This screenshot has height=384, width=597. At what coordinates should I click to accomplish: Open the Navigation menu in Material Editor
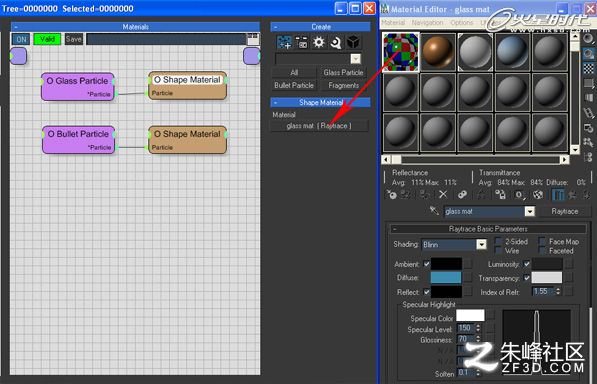(x=427, y=23)
